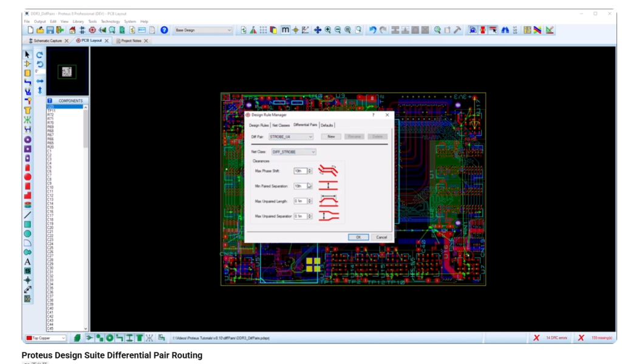
Task: Click the pan/center view cross-arrows icon
Action: pos(317,30)
